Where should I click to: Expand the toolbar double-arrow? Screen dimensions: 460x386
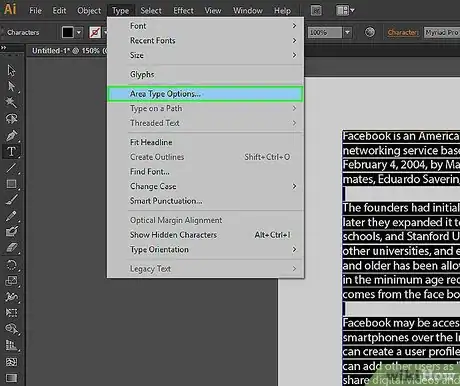(3, 48)
